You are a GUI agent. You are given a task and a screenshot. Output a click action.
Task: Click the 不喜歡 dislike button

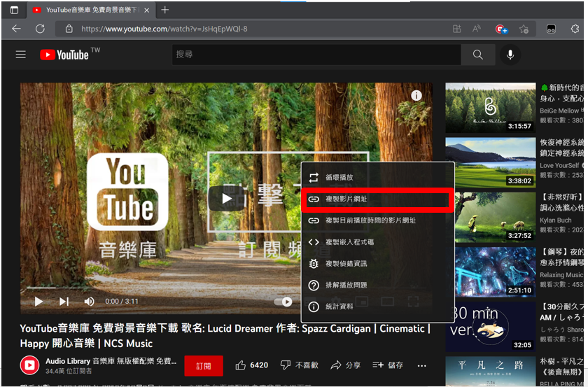click(x=300, y=365)
